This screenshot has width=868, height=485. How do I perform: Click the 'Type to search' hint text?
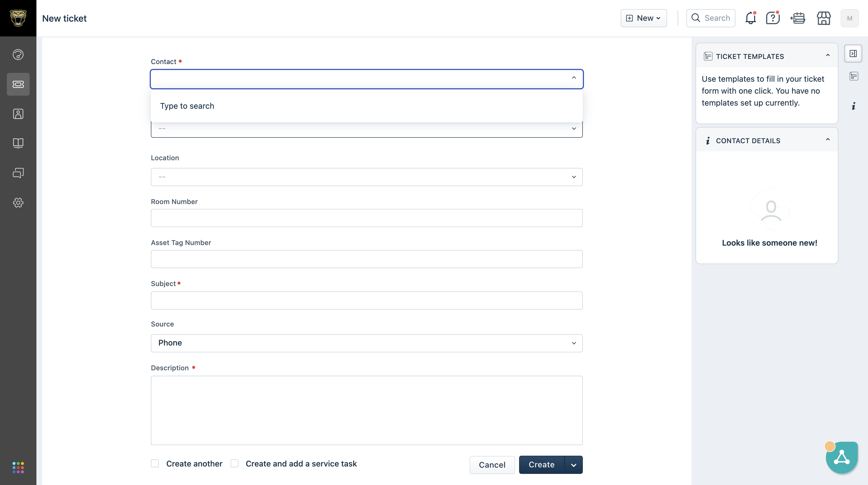(187, 106)
